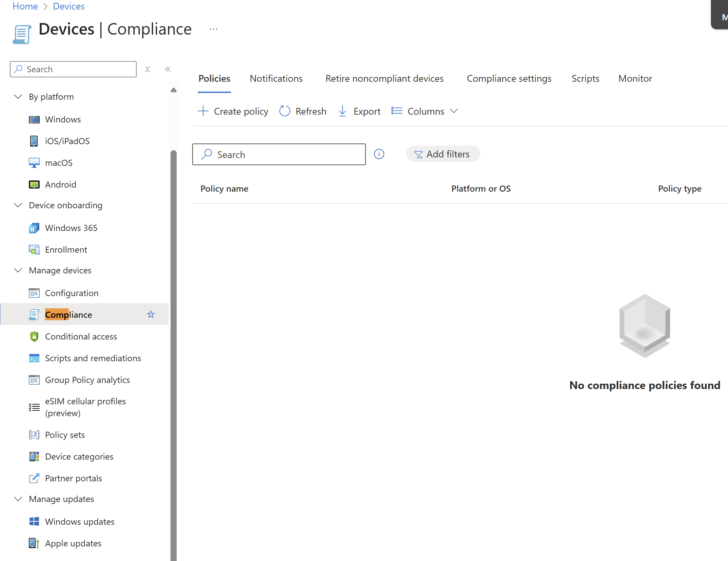Select Conditional access in sidebar
This screenshot has height=561, width=728.
81,336
